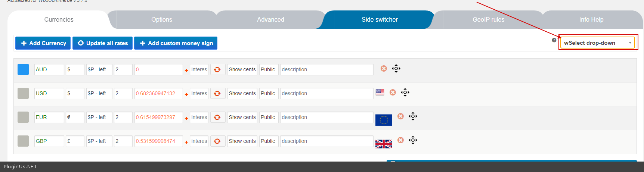644x172 pixels.
Task: Remove the AUD currency row
Action: pos(384,69)
